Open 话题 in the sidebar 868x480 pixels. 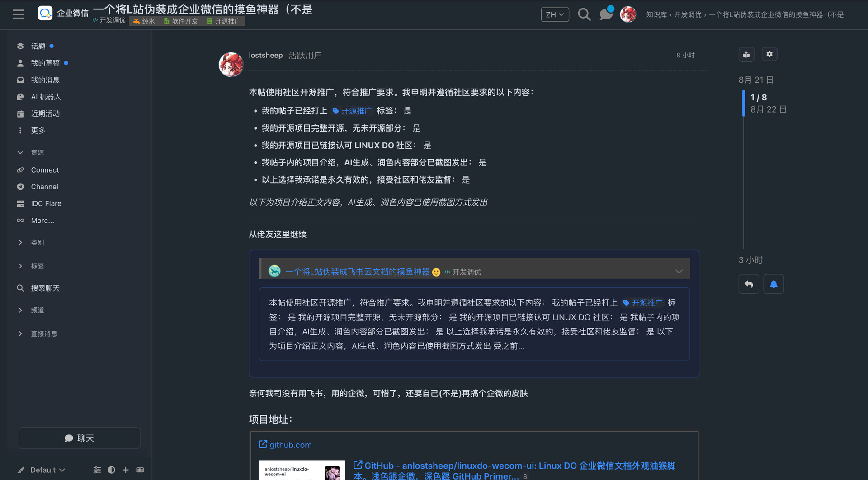[x=38, y=46]
